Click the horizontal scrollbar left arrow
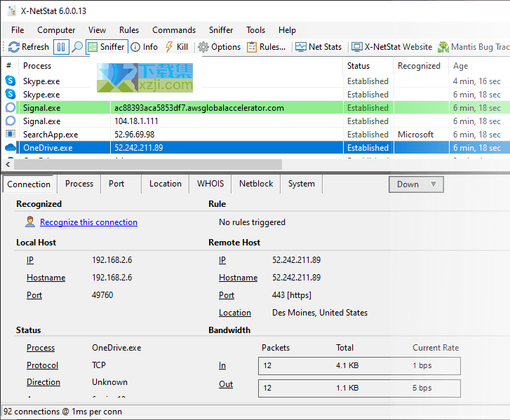This screenshot has height=420, width=510. [8, 165]
